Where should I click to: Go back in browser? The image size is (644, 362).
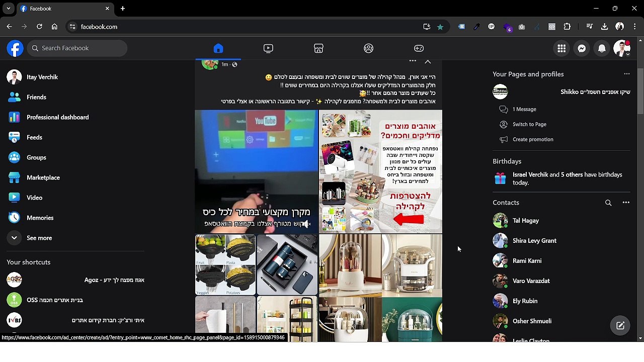click(9, 27)
